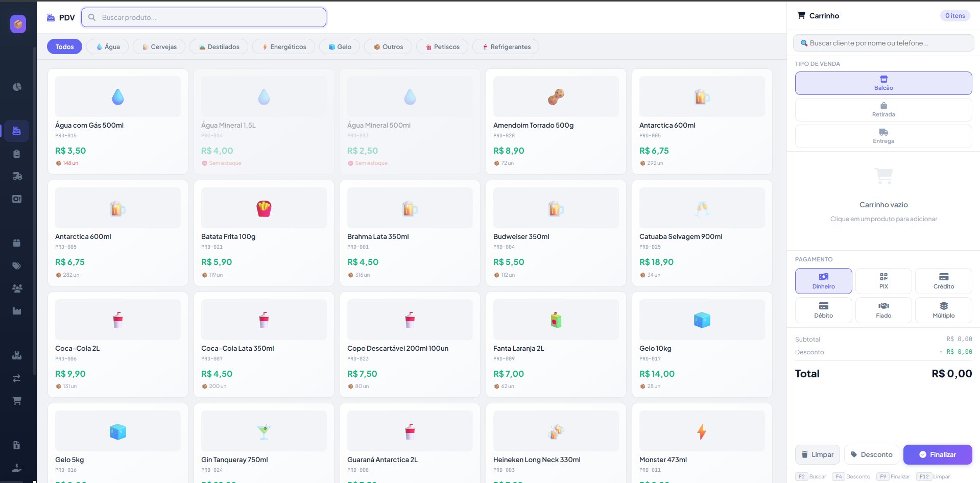Choose Múltiplo payment method
The height and width of the screenshot is (483, 980).
point(944,310)
